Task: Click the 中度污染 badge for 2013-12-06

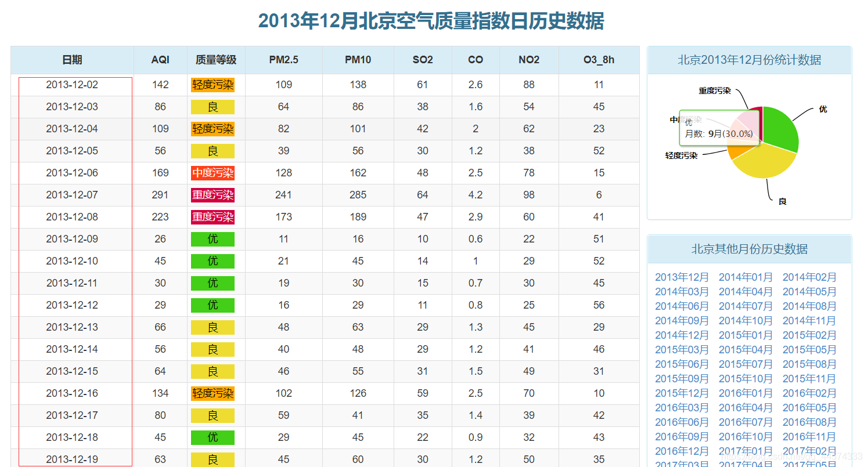Action: [x=213, y=173]
